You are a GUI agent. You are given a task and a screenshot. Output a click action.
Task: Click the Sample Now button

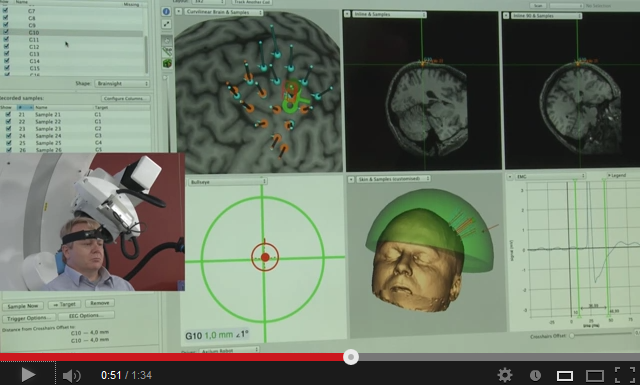22,306
